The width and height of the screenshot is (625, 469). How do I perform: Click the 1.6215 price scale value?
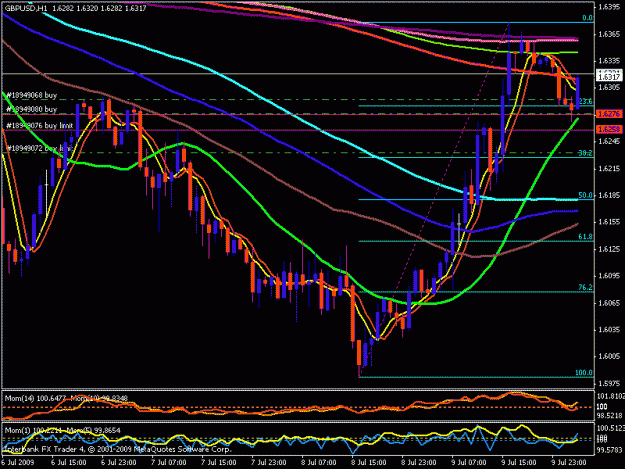click(609, 169)
